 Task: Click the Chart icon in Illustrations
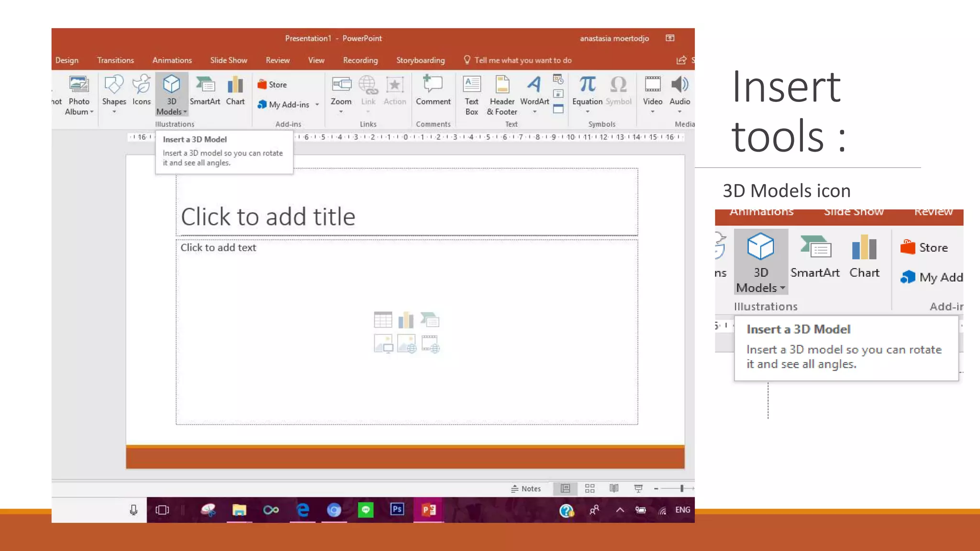coord(235,91)
